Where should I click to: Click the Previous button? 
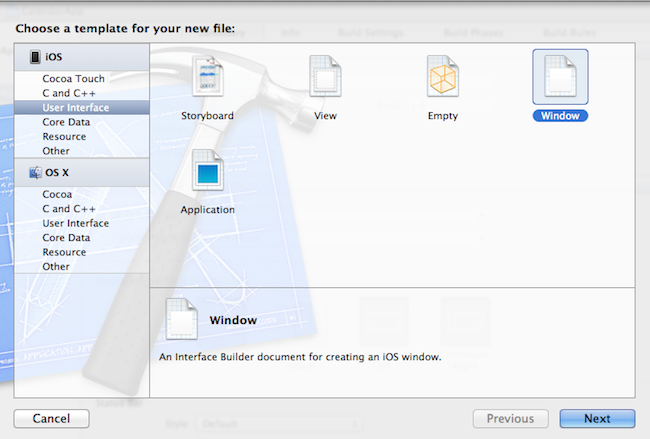(x=510, y=419)
